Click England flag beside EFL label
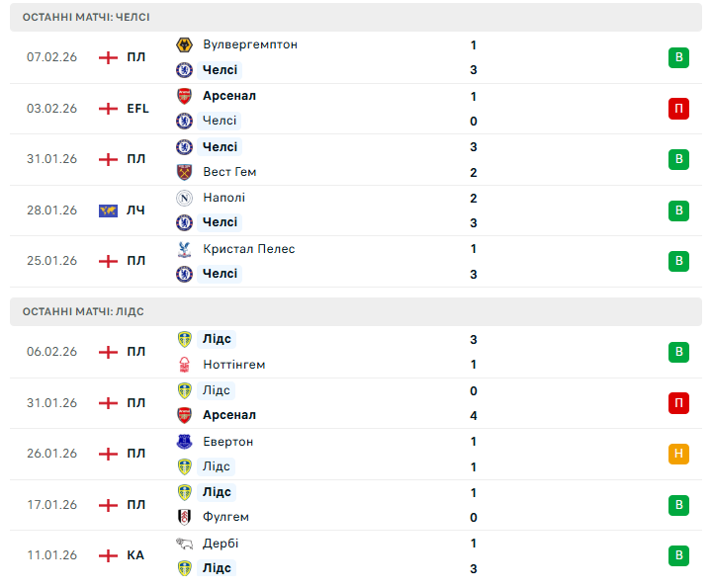Image resolution: width=711 pixels, height=588 pixels. pyautogui.click(x=108, y=109)
